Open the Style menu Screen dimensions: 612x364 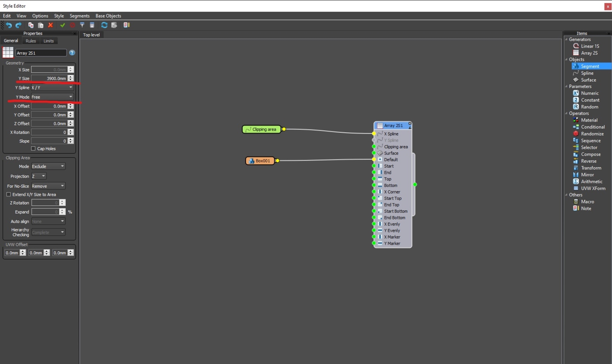pos(59,16)
